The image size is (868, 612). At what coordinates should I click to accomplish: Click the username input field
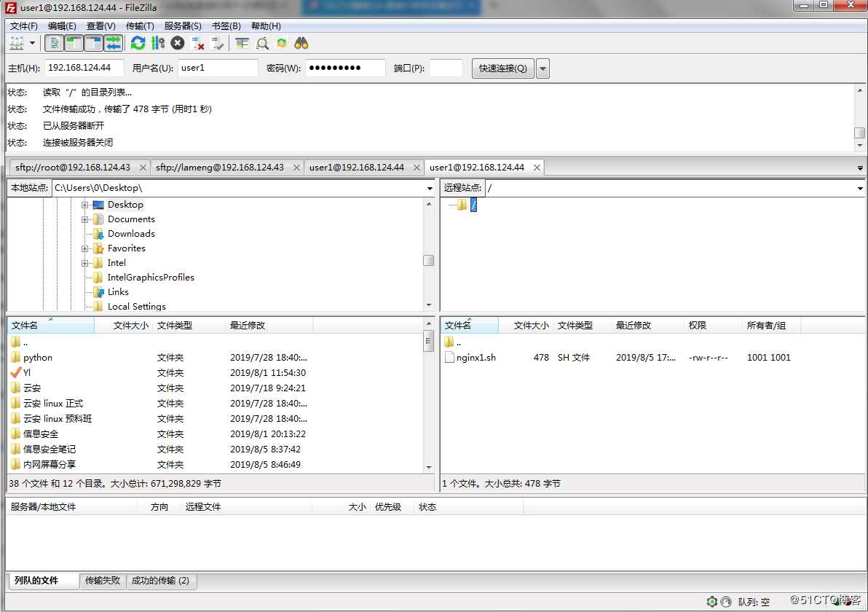click(x=218, y=68)
